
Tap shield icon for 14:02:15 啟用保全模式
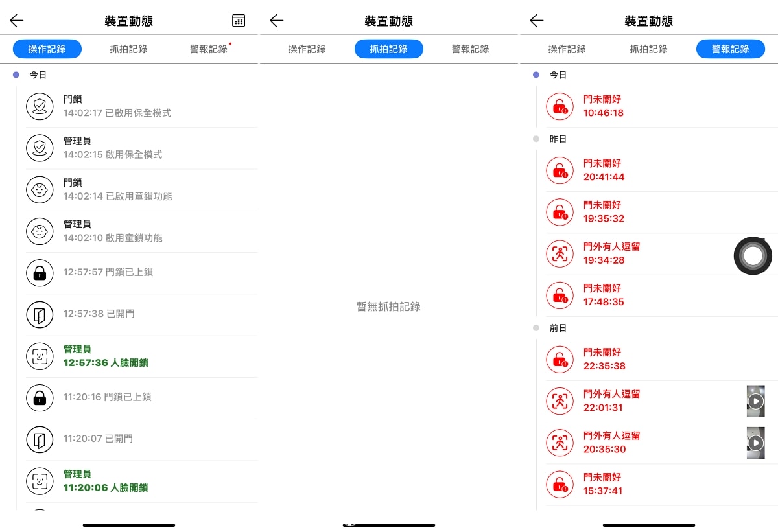coord(40,148)
